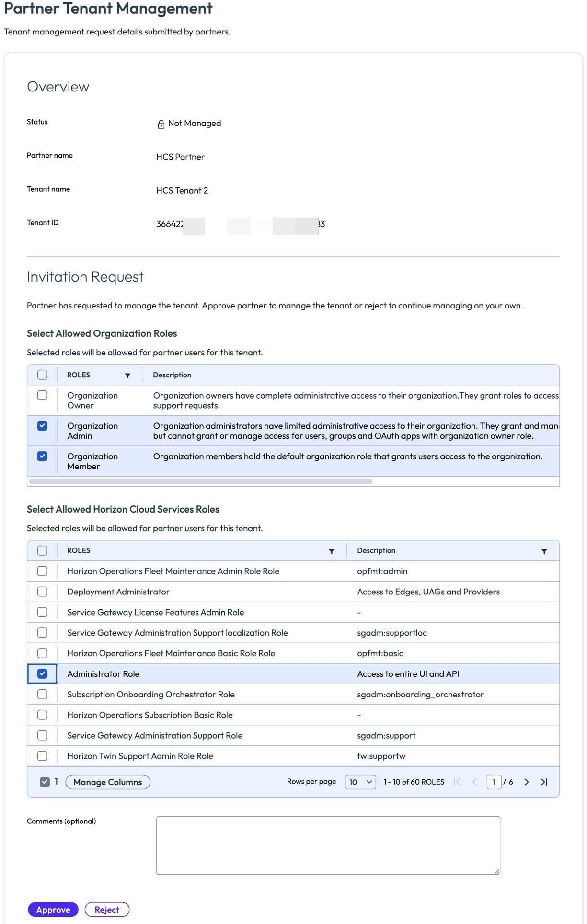Select all Horizon Cloud Services roles
The height and width of the screenshot is (924, 587).
click(x=42, y=550)
